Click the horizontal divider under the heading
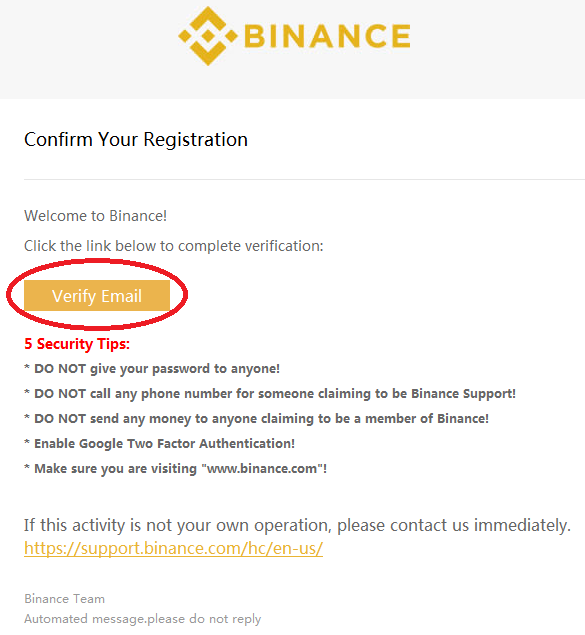 (x=304, y=179)
